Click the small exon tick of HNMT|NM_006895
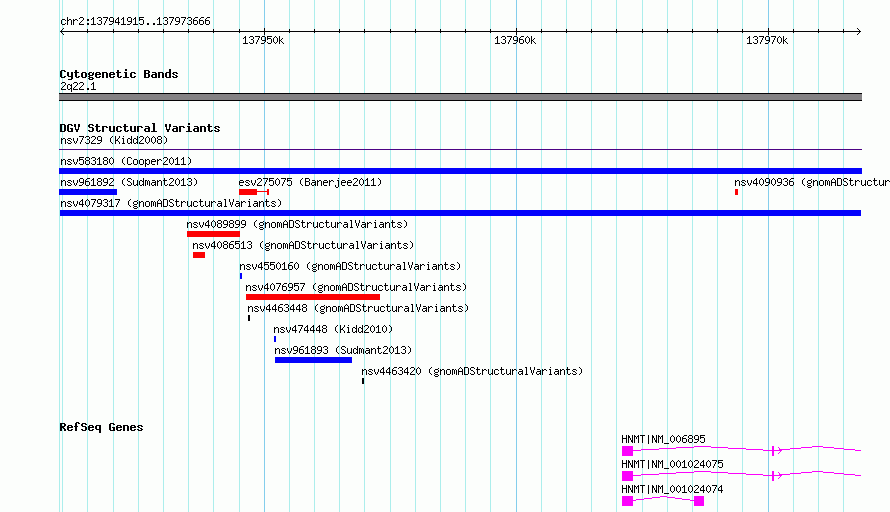This screenshot has height=512, width=890. pos(773,451)
